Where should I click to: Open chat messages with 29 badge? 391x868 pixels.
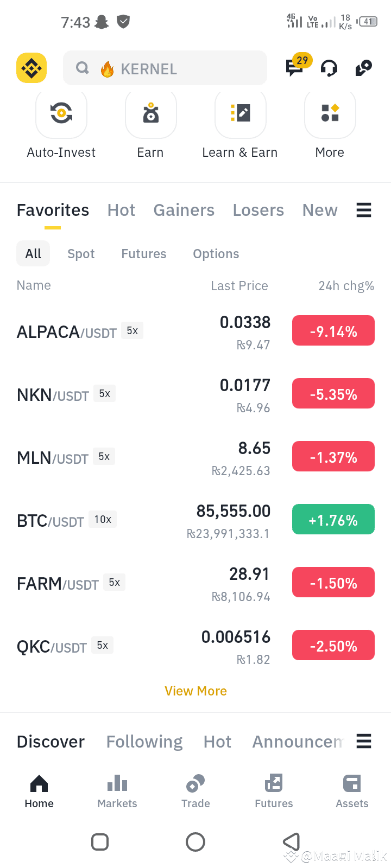(294, 68)
